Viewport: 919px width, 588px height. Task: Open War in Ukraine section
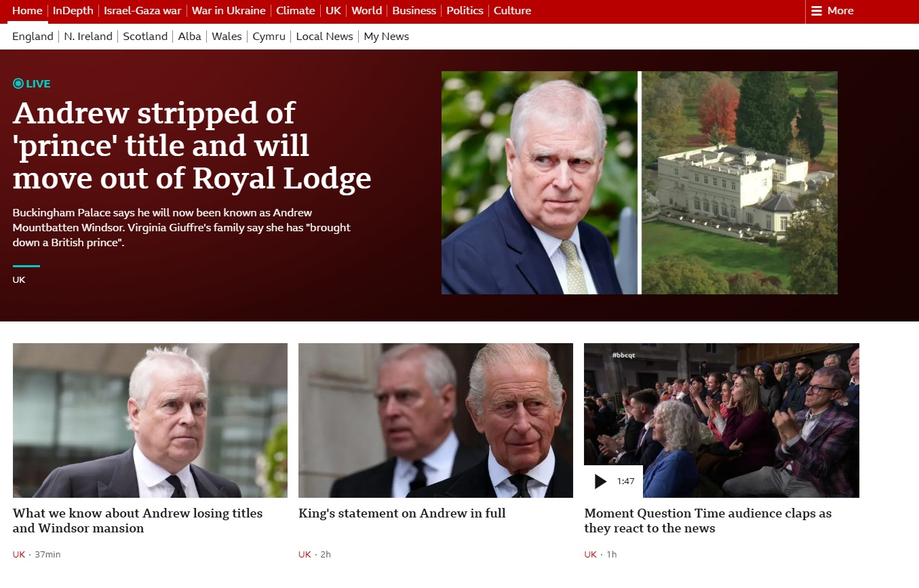(229, 11)
